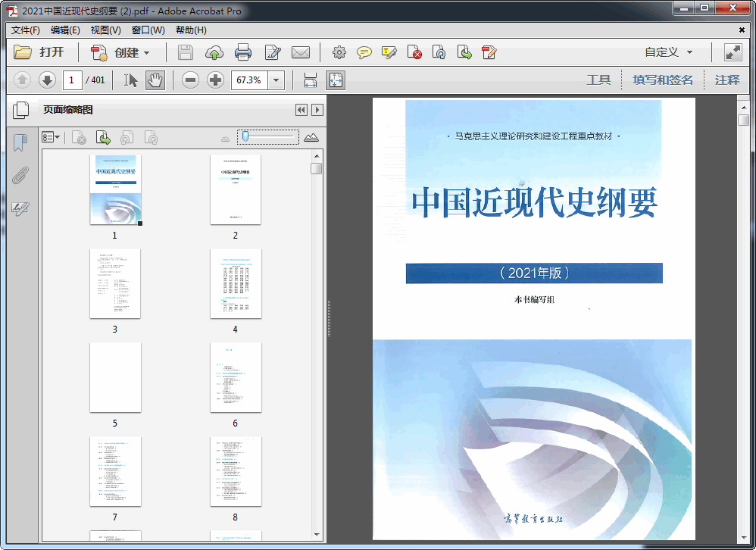Viewport: 756px width, 550px height.
Task: Open the 自定义 dropdown
Action: pos(669,52)
